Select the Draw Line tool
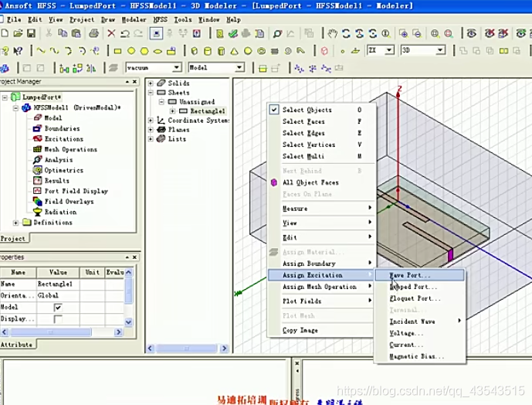532x405 pixels. pyautogui.click(x=41, y=51)
